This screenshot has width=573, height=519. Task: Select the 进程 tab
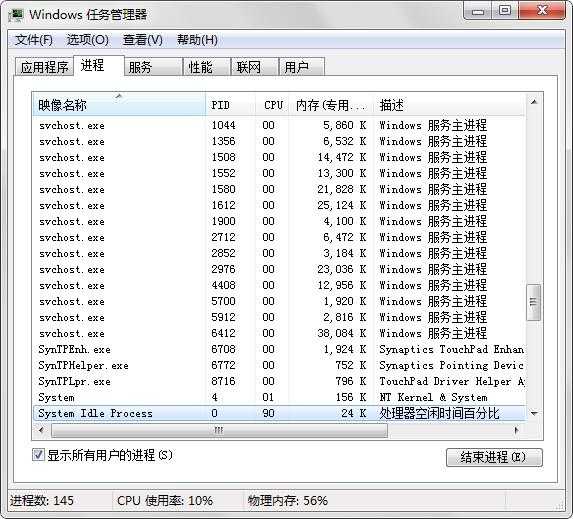click(x=99, y=65)
